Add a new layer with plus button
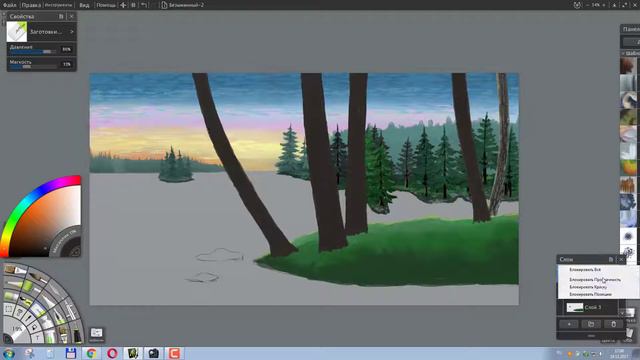This screenshot has width=640, height=360. pyautogui.click(x=569, y=324)
